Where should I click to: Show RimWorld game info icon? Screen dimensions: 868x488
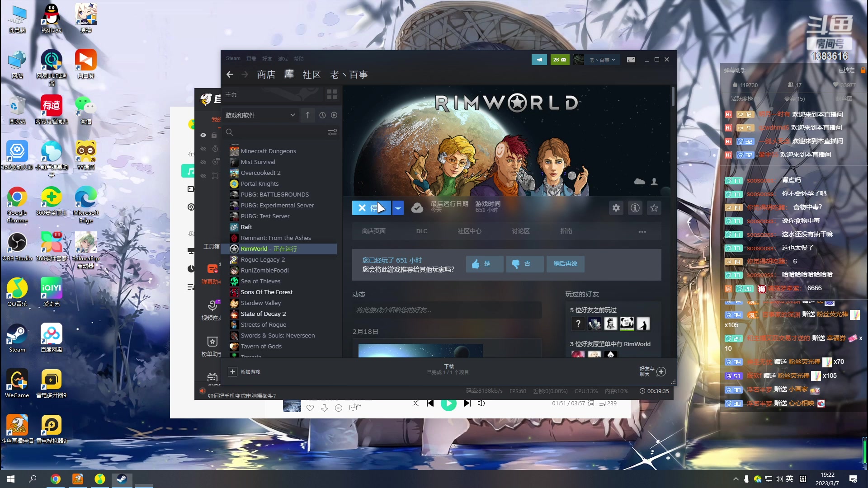pos(635,208)
